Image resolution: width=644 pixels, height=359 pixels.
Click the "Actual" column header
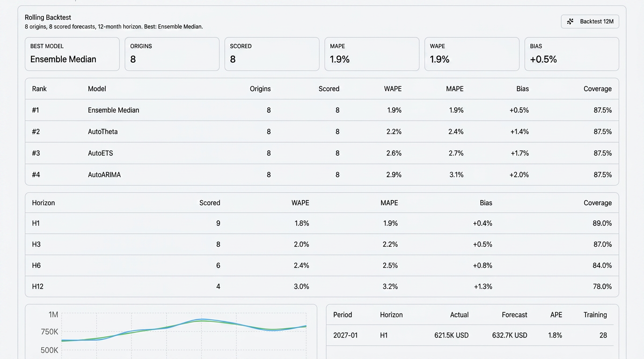(x=459, y=315)
